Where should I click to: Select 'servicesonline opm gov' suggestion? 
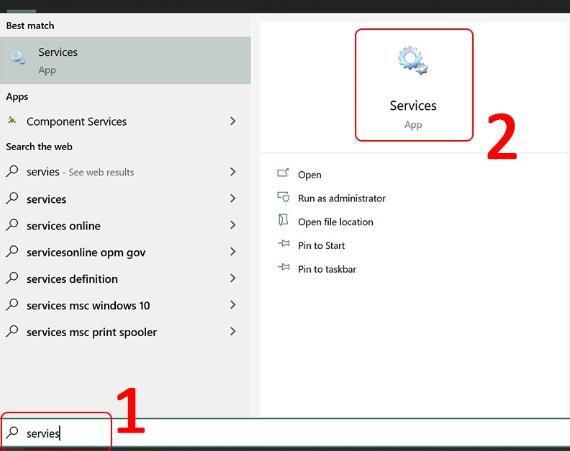86,253
